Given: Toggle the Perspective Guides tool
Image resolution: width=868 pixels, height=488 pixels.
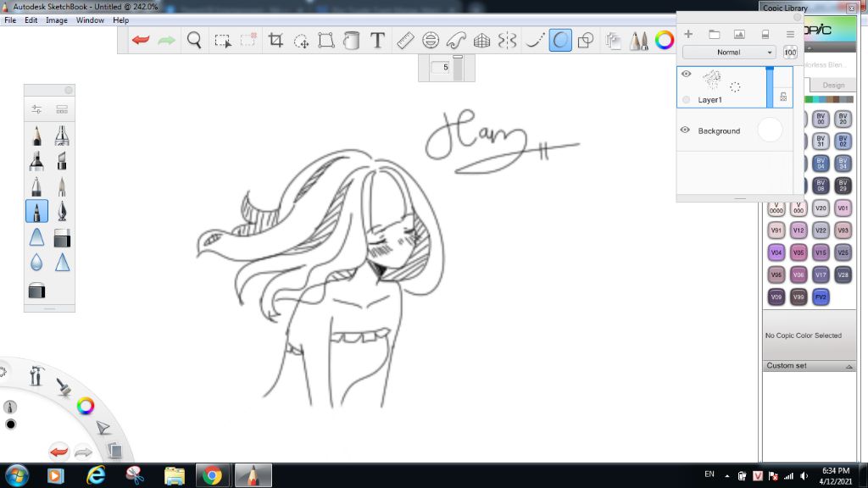Looking at the screenshot, I should point(481,41).
